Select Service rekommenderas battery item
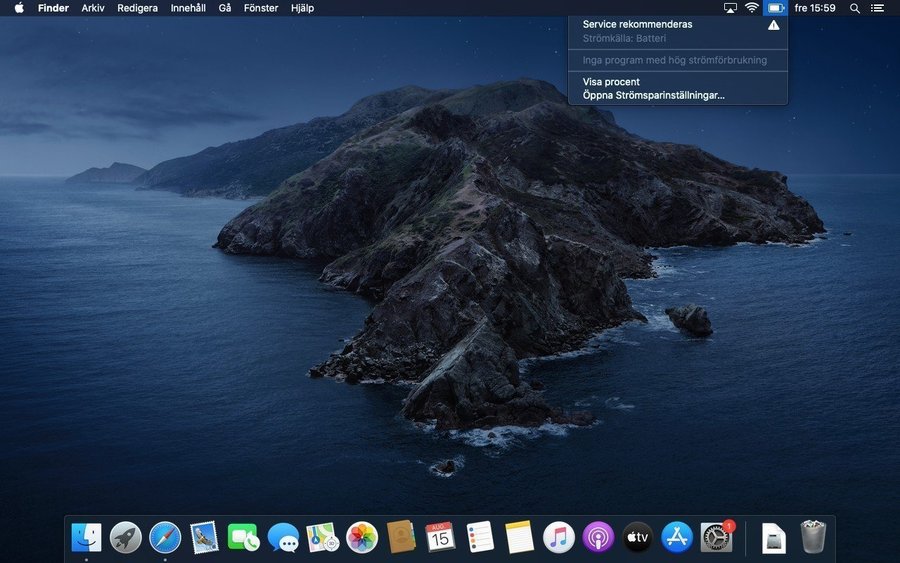Screen dimensions: 900x563 637,24
